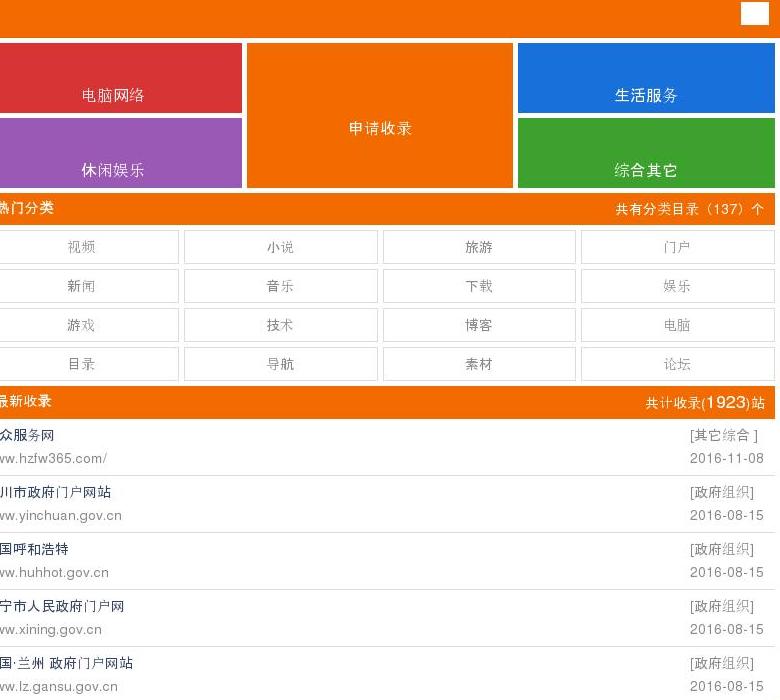780x700 pixels.
Task: Click [政府组织] tag beside huhhot.gov.cn
Action: 722,549
